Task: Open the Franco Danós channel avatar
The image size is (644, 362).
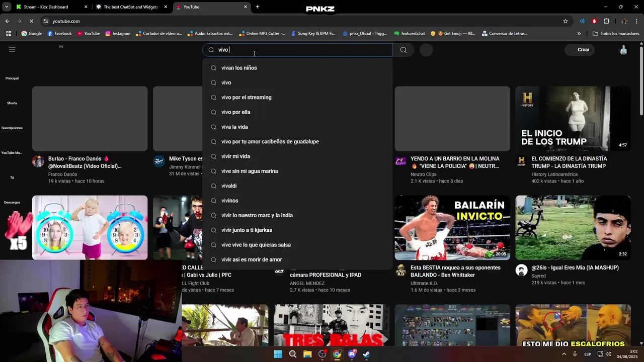Action: pyautogui.click(x=38, y=161)
